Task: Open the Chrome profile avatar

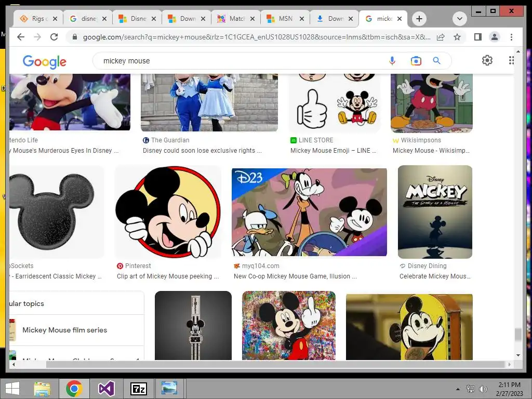Action: point(495,37)
